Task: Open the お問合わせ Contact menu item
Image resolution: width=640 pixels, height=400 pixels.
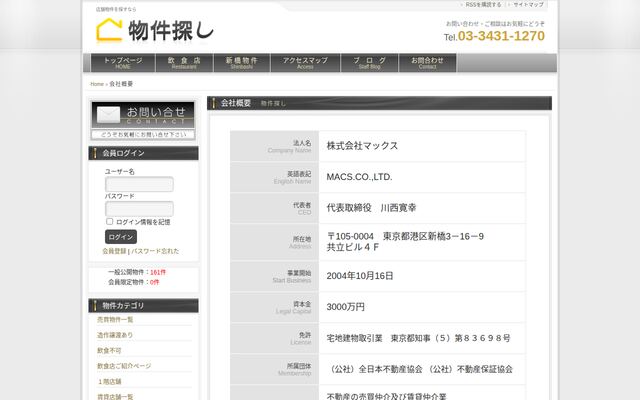Action: point(427,63)
